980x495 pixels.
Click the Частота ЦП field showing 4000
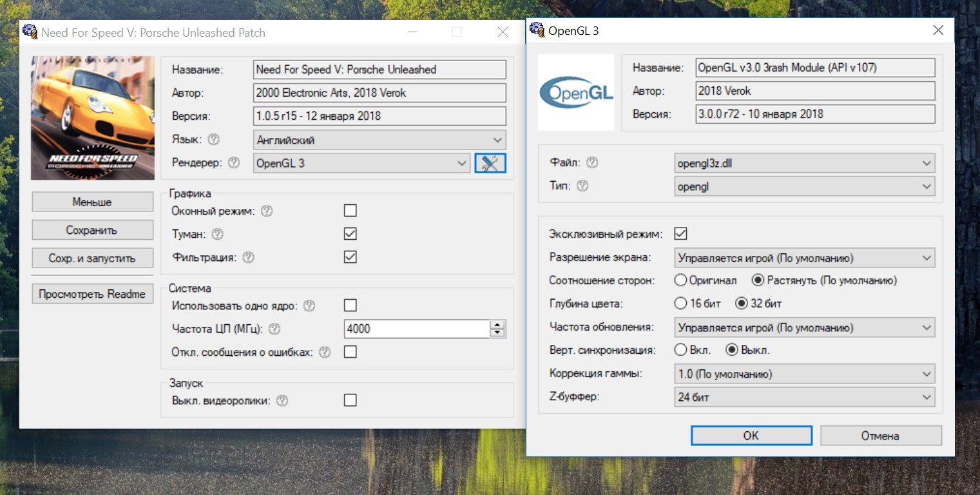[x=417, y=329]
